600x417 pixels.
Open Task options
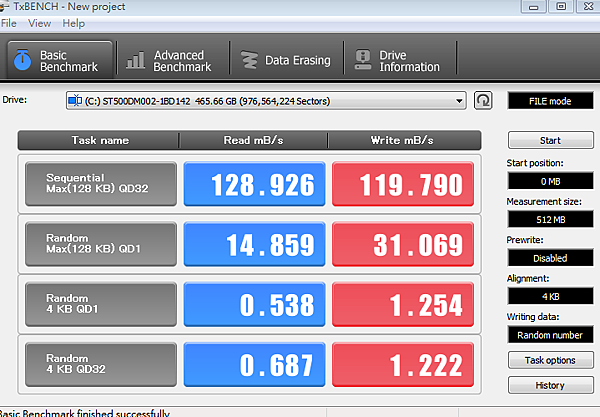click(551, 360)
